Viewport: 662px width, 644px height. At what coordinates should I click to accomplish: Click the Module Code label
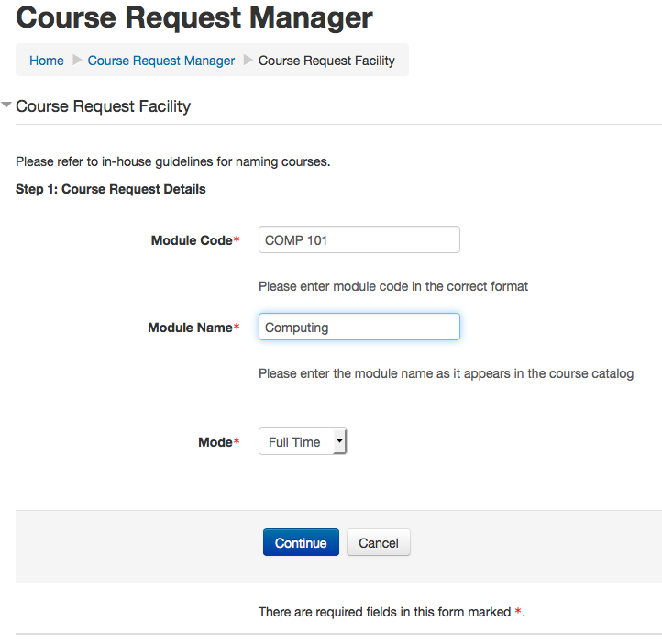pos(192,240)
